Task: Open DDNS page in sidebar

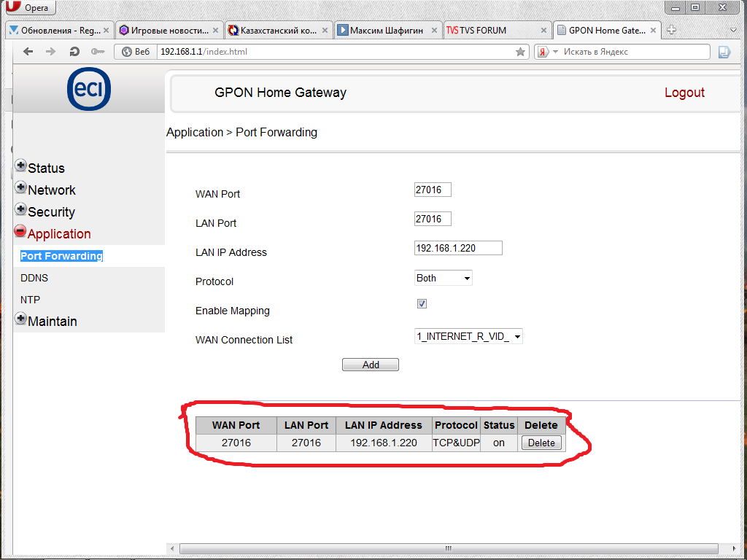Action: [34, 278]
